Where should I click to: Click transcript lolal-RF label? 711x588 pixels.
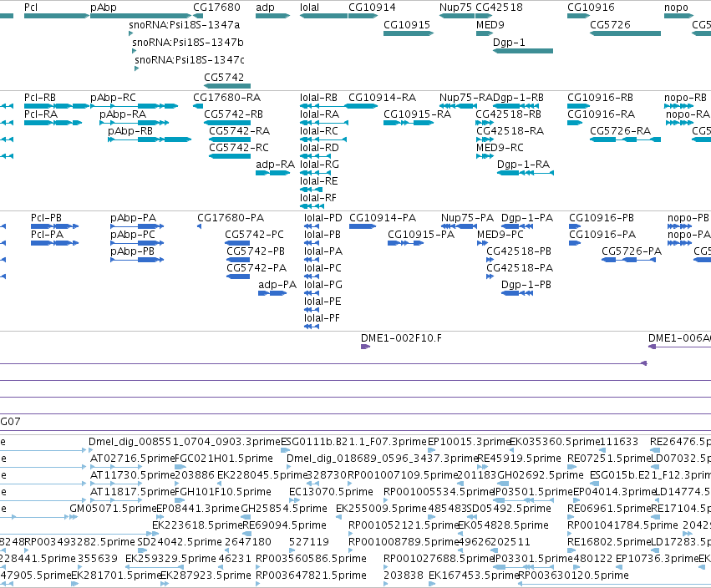pos(318,198)
